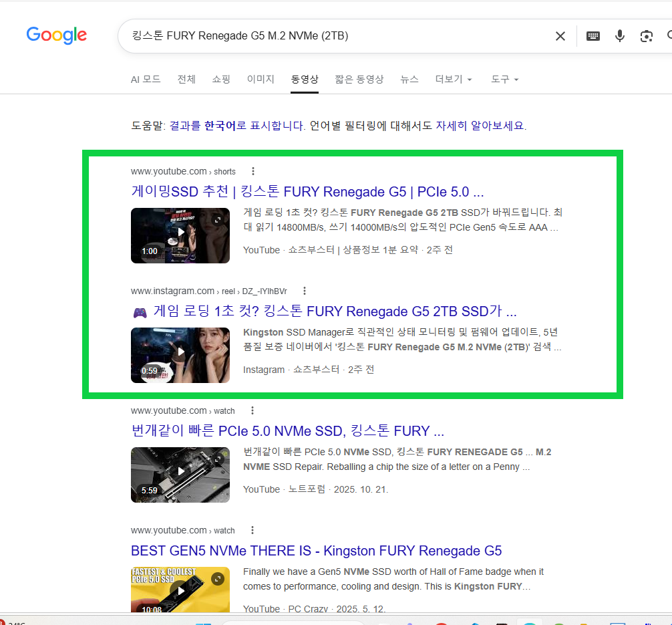672x625 pixels.
Task: Open the on-screen keyboard input tool
Action: (x=593, y=36)
